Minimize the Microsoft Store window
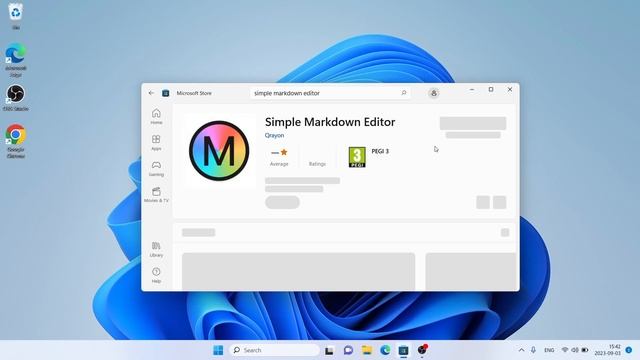The width and height of the screenshot is (640, 360). [472, 89]
